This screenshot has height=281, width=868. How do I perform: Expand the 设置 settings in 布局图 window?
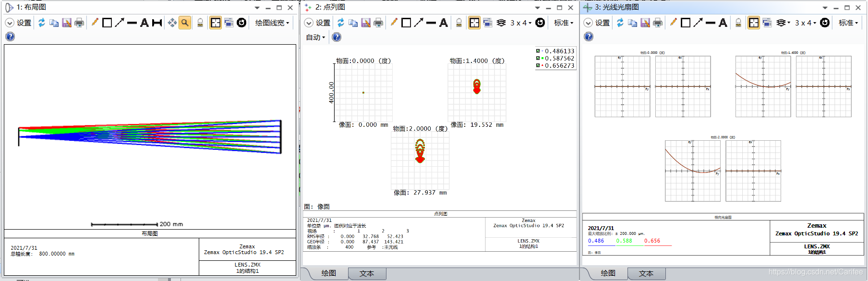(x=18, y=23)
